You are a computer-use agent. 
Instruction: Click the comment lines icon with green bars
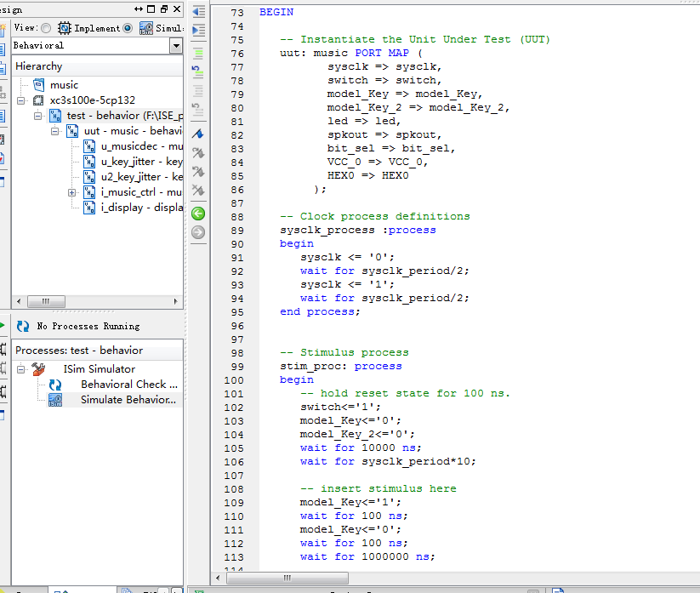pos(198,52)
